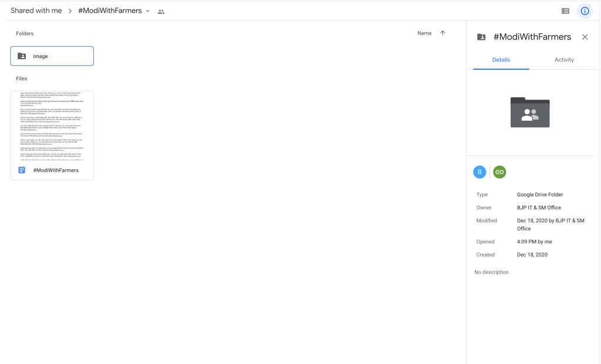The image size is (601, 364).
Task: Select the #ModiWithFarmers document file name
Action: (56, 171)
